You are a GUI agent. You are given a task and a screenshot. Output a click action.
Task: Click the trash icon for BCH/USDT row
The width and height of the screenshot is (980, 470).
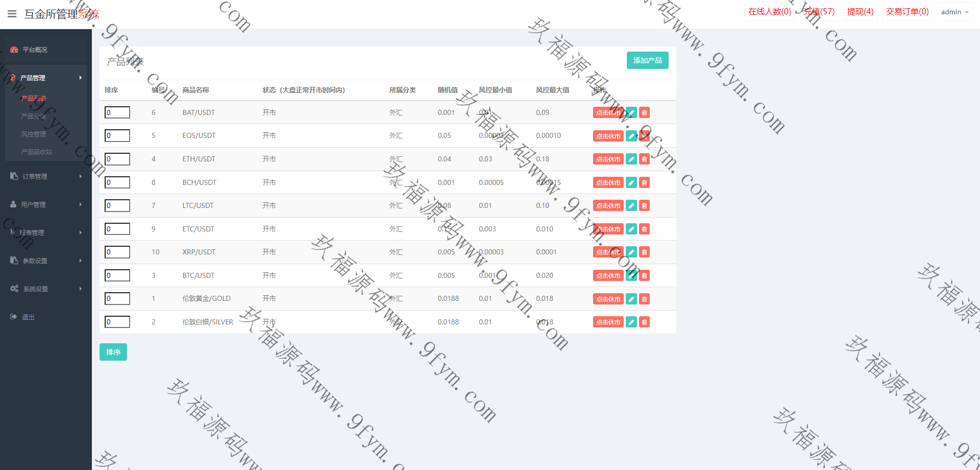click(645, 183)
